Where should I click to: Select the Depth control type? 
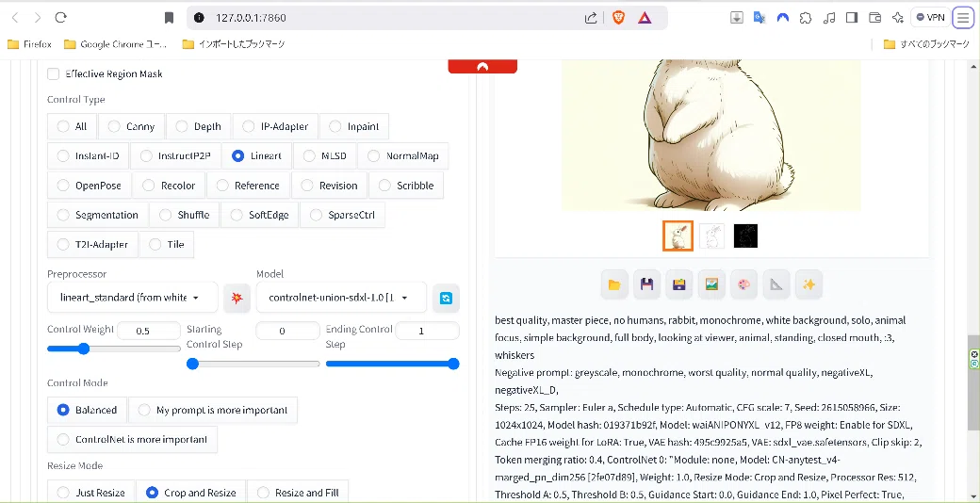pos(199,126)
